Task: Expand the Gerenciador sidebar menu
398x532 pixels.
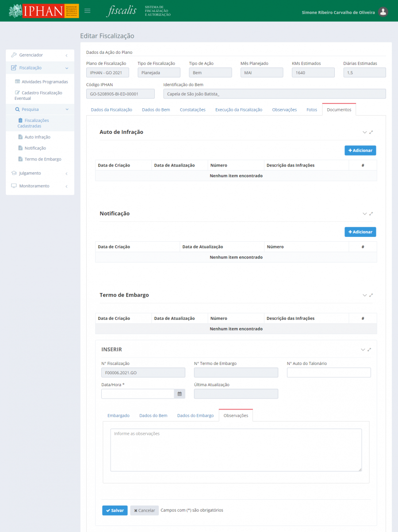Action: [40, 55]
